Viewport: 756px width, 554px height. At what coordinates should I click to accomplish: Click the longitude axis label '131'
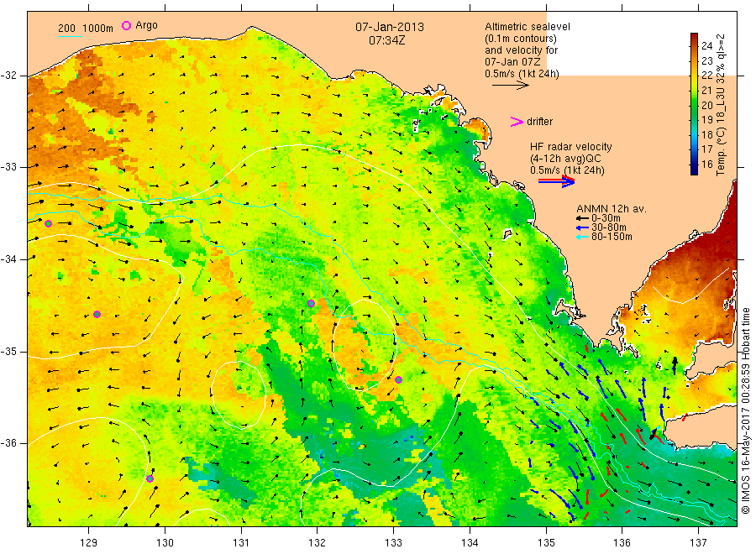241,543
